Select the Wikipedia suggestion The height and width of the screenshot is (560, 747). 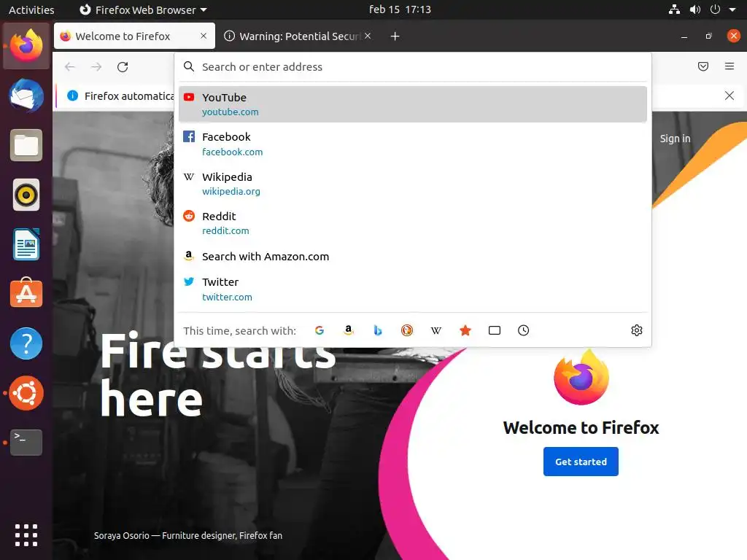click(413, 184)
